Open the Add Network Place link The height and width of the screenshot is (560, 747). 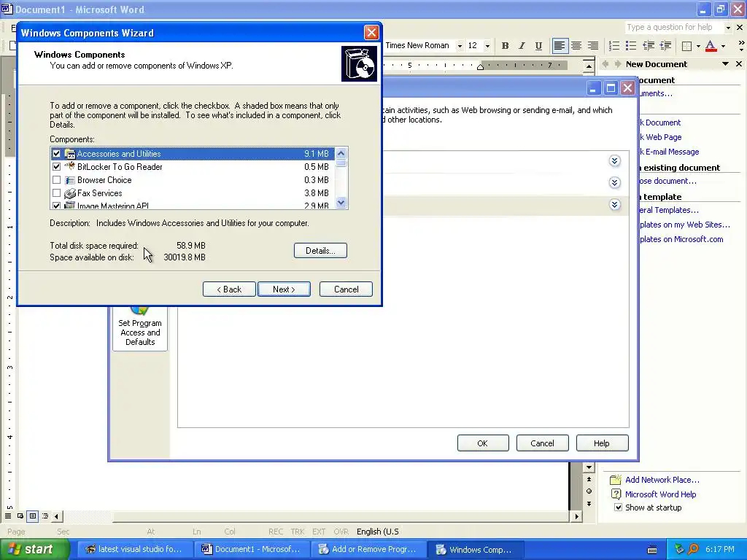662,480
